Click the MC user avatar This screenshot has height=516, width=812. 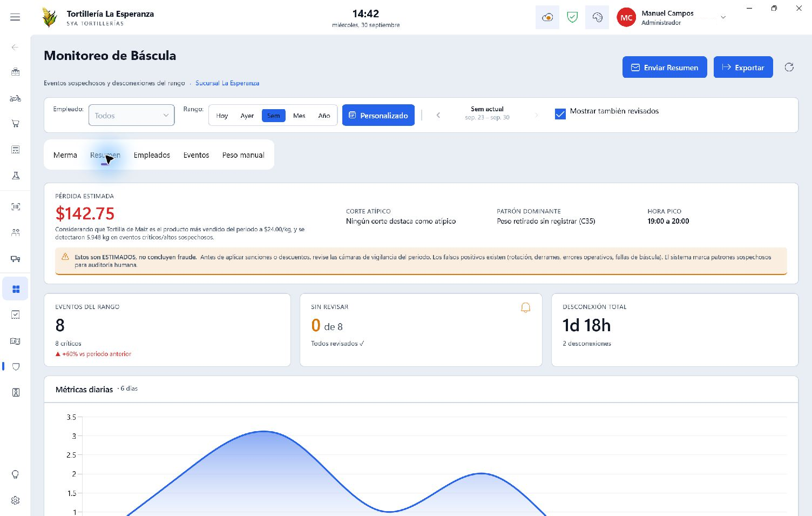coord(626,17)
